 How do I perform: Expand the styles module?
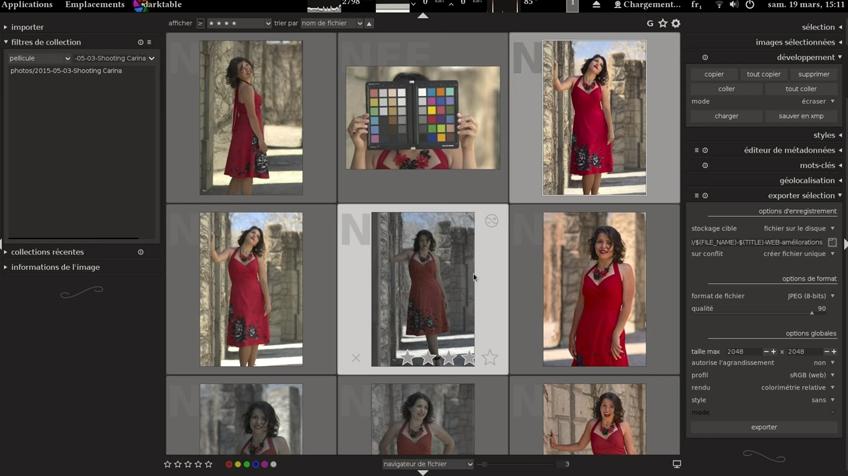824,135
